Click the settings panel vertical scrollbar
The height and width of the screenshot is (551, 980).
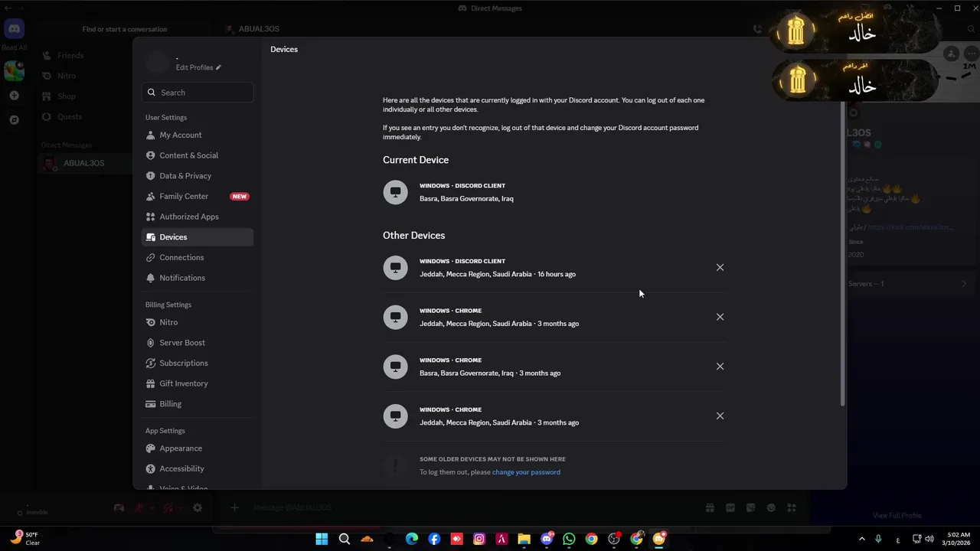tap(843, 253)
